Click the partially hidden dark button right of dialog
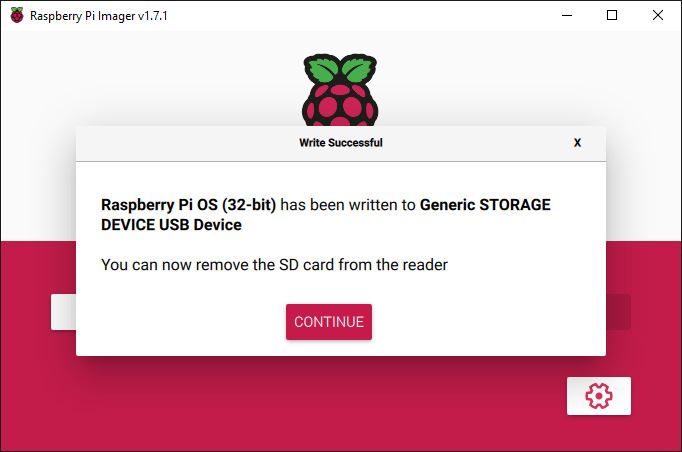This screenshot has width=682, height=452. pyautogui.click(x=618, y=312)
